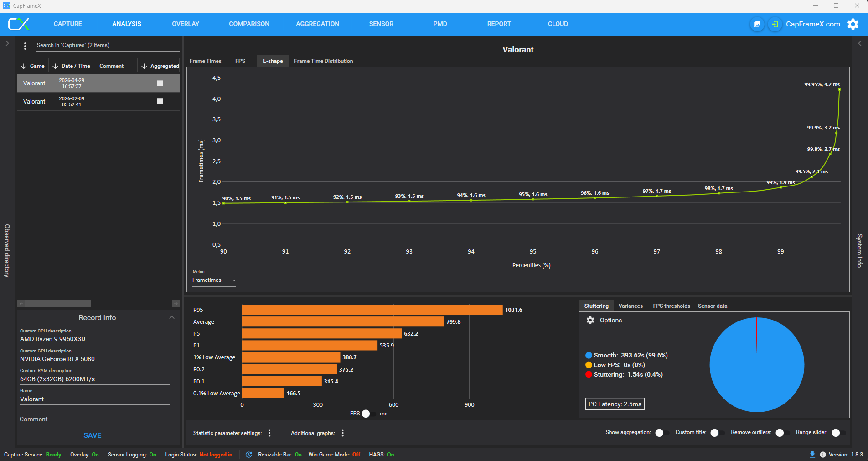Collapse the Record Info section
This screenshot has height=461, width=868.
[x=172, y=317]
